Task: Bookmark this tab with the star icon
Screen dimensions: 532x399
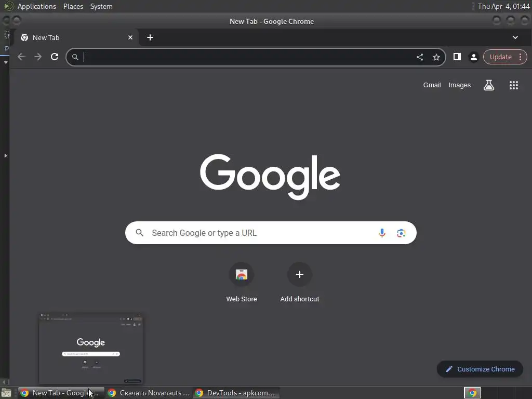Action: 436,57
